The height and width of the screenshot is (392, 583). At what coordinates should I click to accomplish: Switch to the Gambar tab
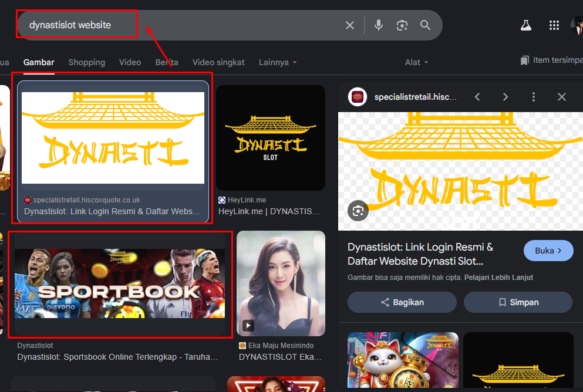(39, 62)
